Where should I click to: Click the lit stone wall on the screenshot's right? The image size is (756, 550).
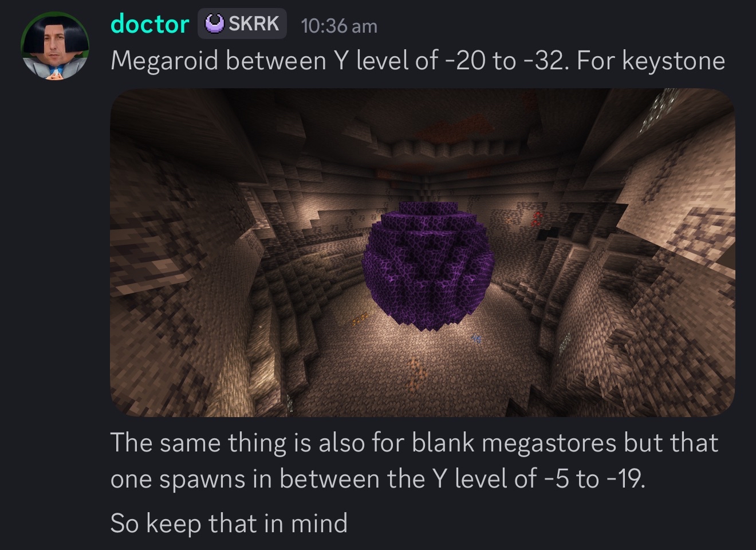point(676,241)
